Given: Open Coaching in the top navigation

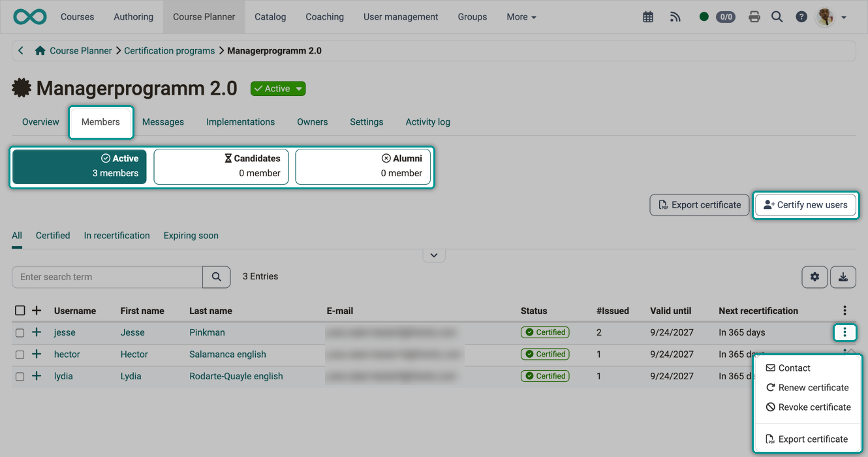Looking at the screenshot, I should click(x=324, y=17).
